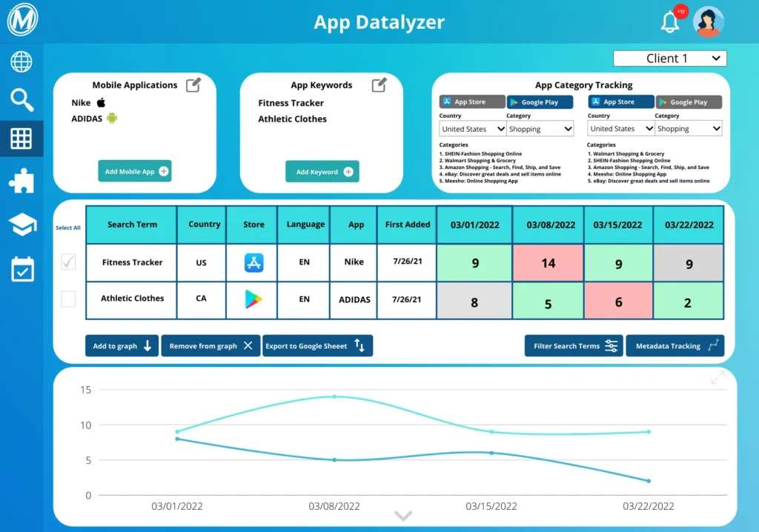Image resolution: width=759 pixels, height=532 pixels.
Task: Select second App Store tab
Action: (x=621, y=102)
